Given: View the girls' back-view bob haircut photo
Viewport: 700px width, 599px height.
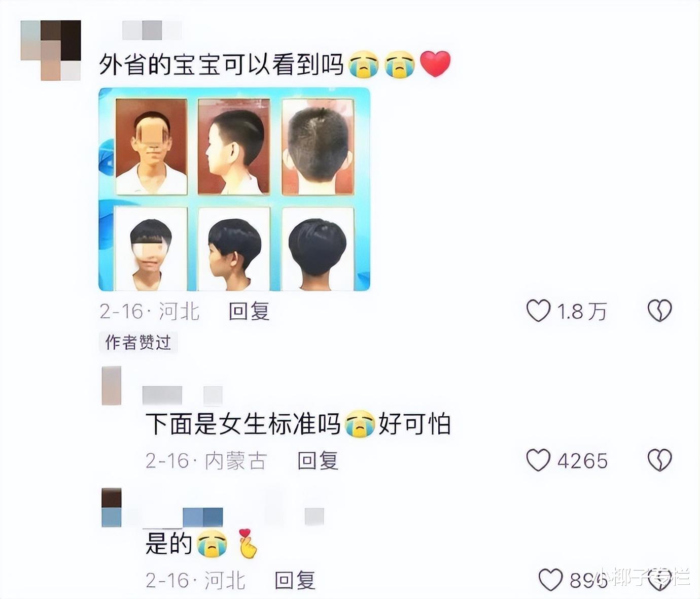Looking at the screenshot, I should click(318, 249).
